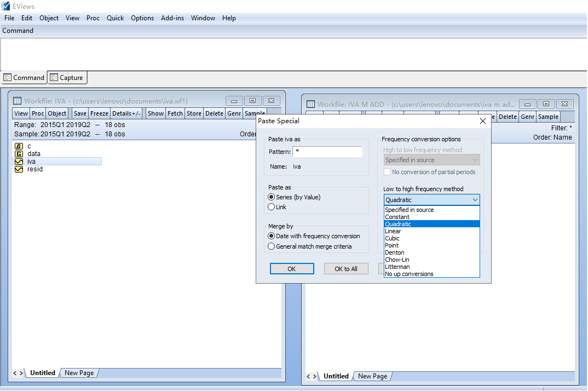Open the Window menu
588x391 pixels.
coord(203,18)
